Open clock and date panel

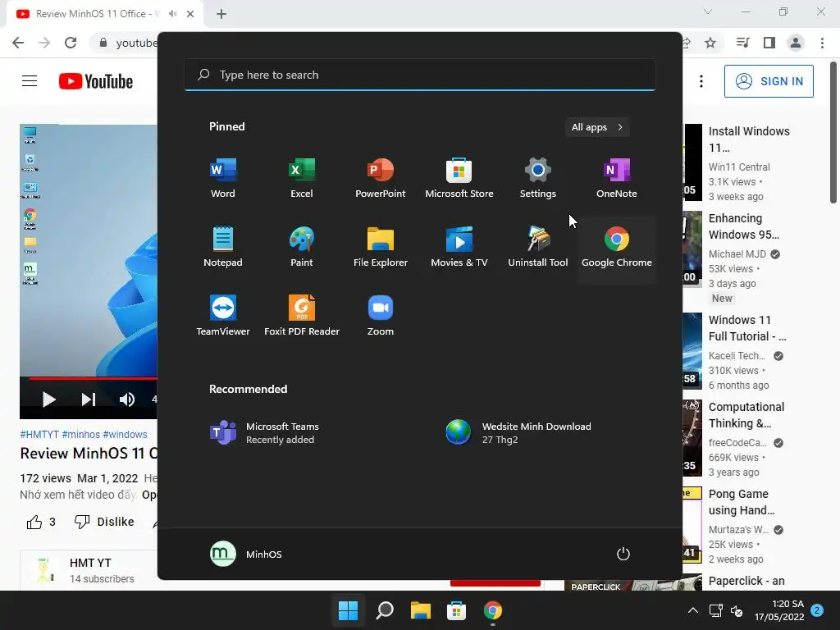click(x=779, y=610)
